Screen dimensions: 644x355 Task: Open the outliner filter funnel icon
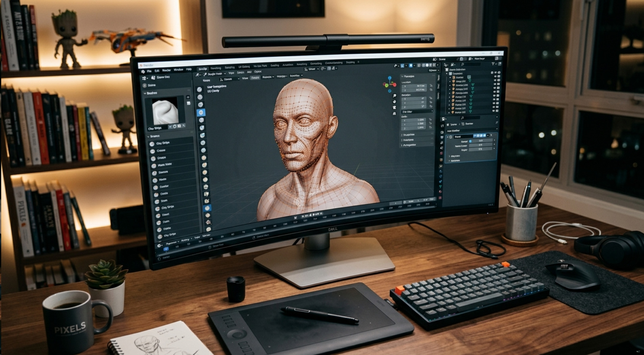click(493, 64)
